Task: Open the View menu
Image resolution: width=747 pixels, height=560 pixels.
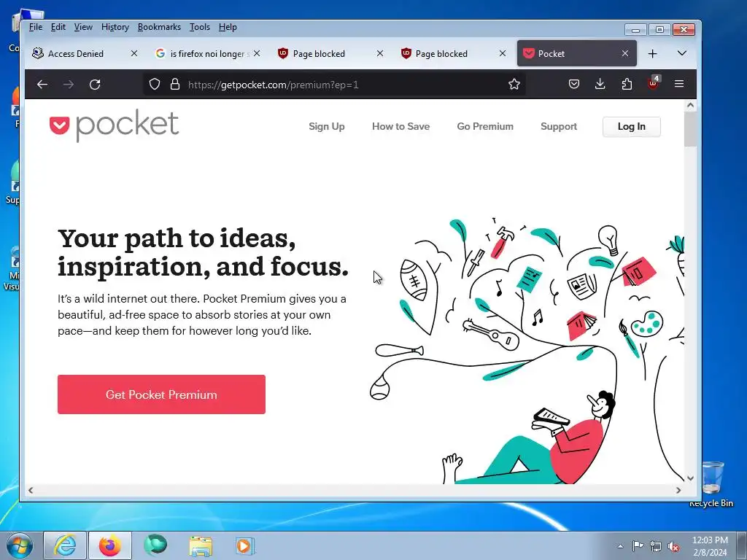Action: tap(83, 27)
